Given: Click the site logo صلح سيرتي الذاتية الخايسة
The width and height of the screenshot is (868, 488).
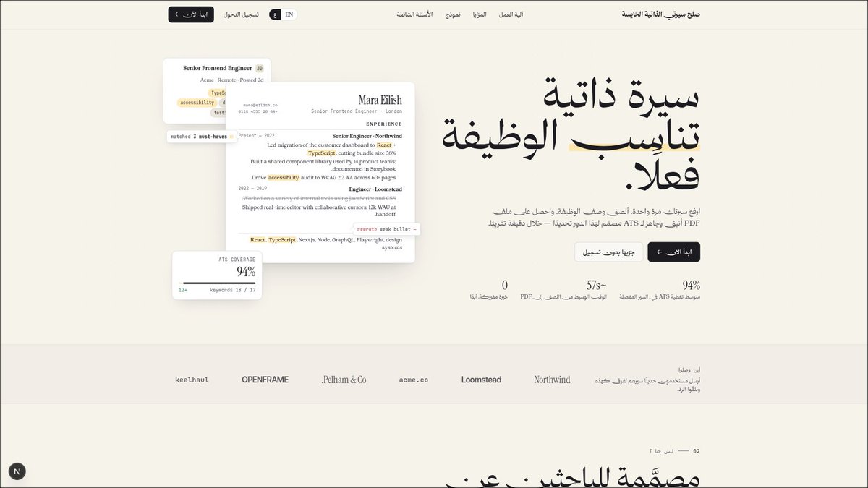Looking at the screenshot, I should (661, 14).
